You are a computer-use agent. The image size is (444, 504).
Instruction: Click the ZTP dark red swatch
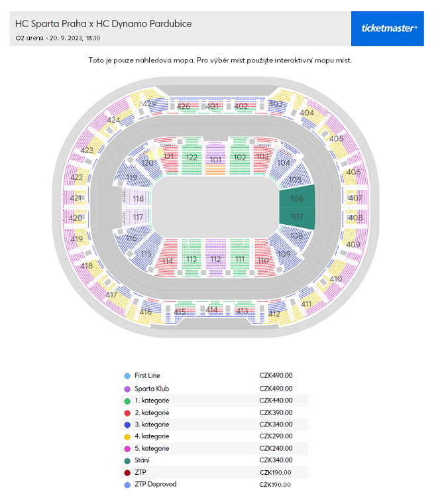pos(127,473)
